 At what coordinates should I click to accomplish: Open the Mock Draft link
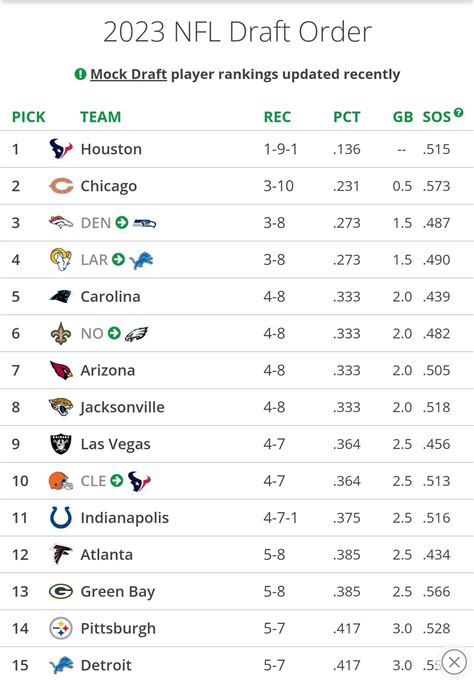coord(129,74)
